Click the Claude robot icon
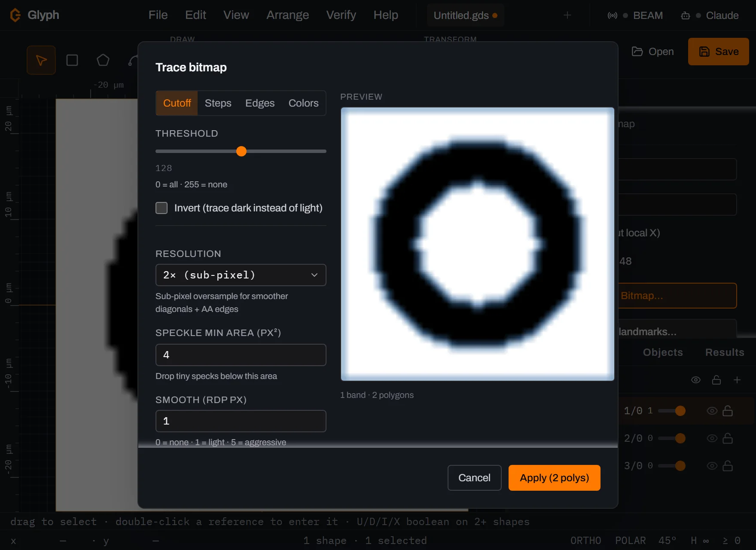The height and width of the screenshot is (550, 756). click(686, 15)
